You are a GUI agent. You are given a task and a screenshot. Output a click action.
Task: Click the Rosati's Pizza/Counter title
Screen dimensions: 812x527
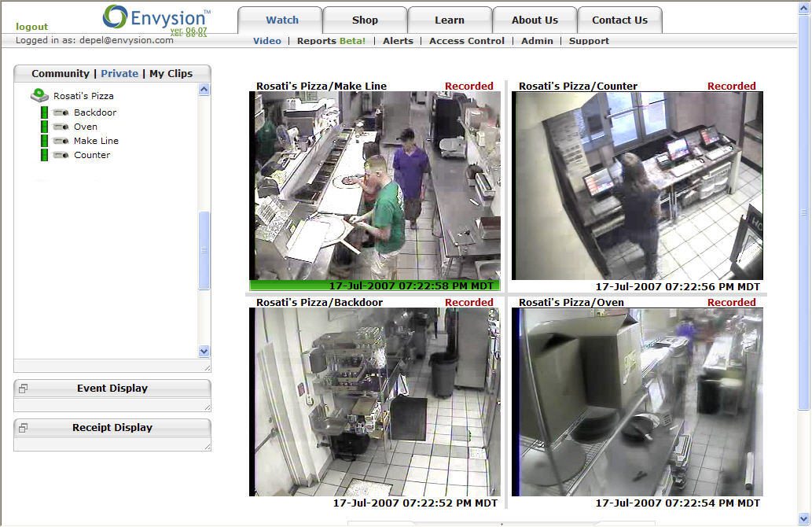click(x=578, y=86)
